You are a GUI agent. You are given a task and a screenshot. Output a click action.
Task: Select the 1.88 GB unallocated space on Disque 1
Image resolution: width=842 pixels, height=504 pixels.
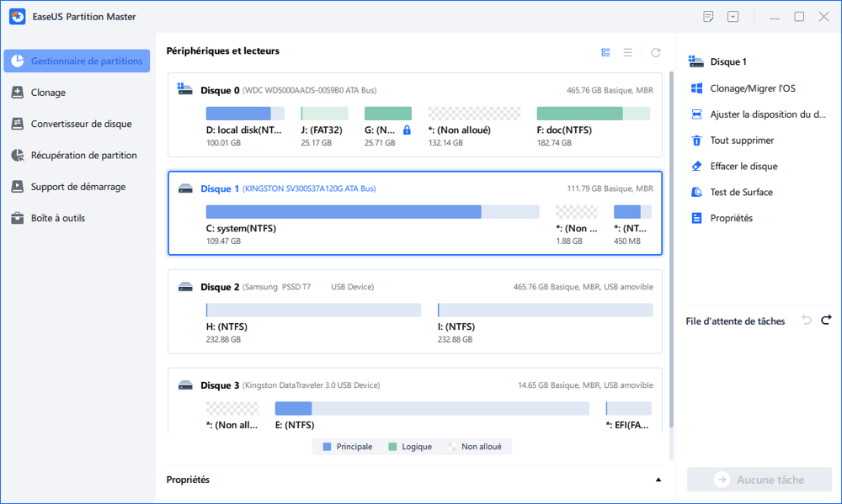(577, 211)
